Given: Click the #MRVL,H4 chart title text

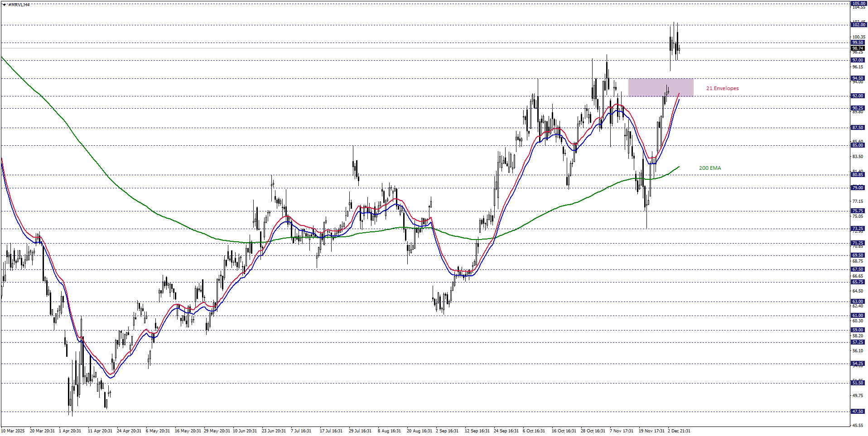Looking at the screenshot, I should tap(19, 5).
